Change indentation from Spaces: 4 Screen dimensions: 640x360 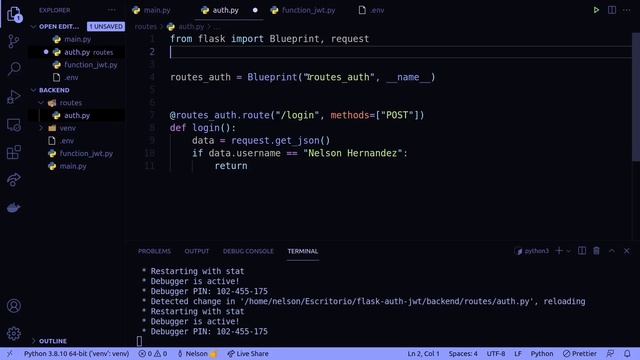click(x=463, y=353)
